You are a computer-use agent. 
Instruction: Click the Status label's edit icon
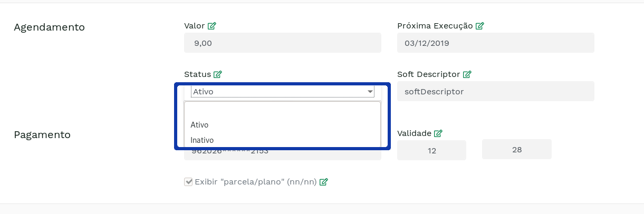click(218, 74)
